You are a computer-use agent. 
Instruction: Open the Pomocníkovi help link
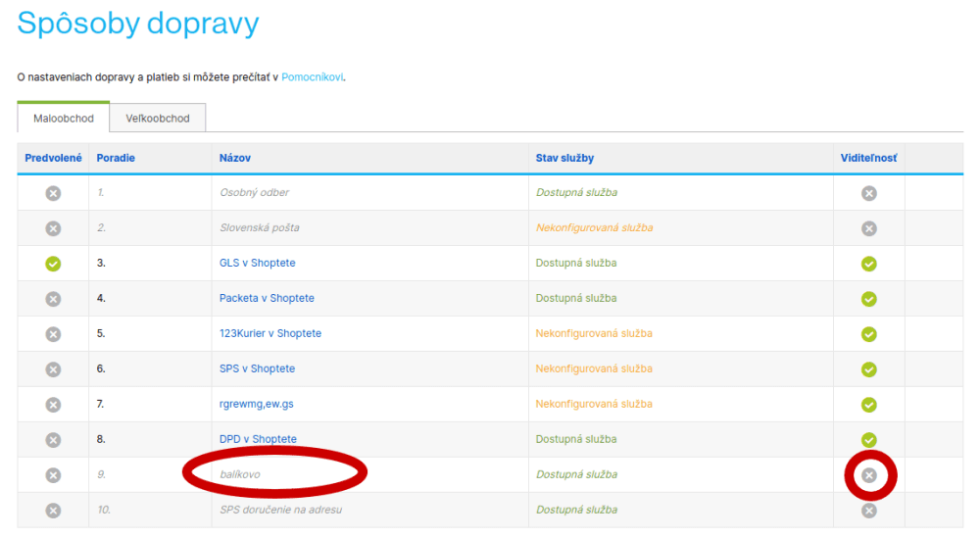tap(312, 76)
